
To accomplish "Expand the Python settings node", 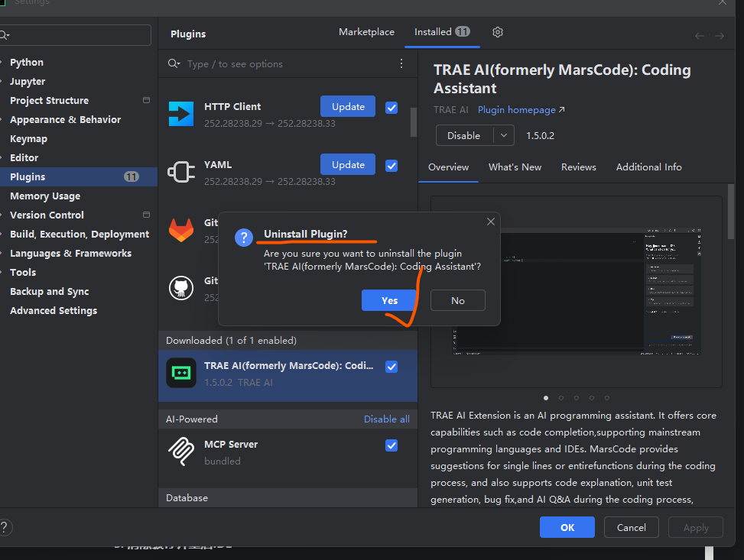I will (2, 62).
